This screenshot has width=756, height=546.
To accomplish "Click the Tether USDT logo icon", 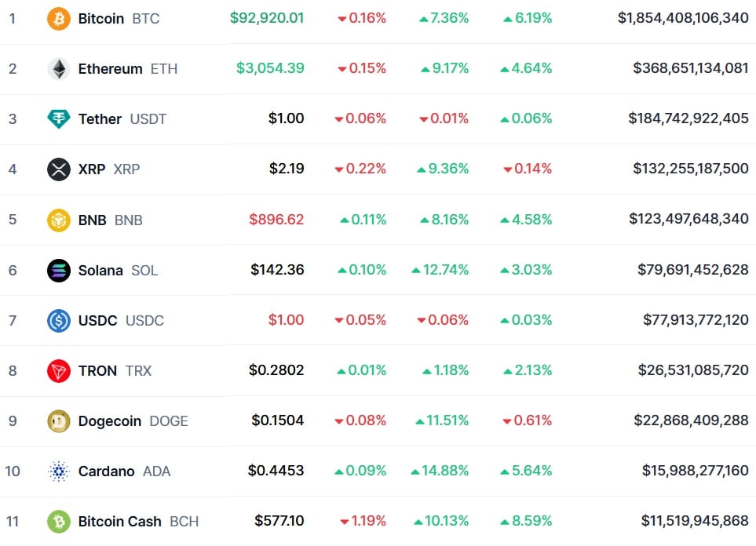I will (x=59, y=119).
